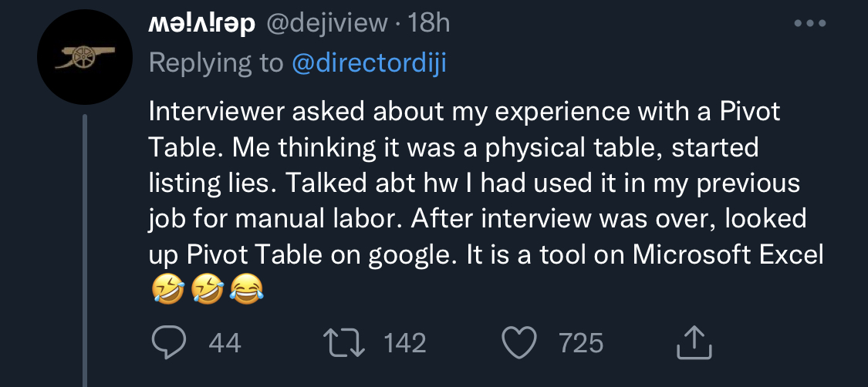Click the upside-down display name of the author

[202, 24]
